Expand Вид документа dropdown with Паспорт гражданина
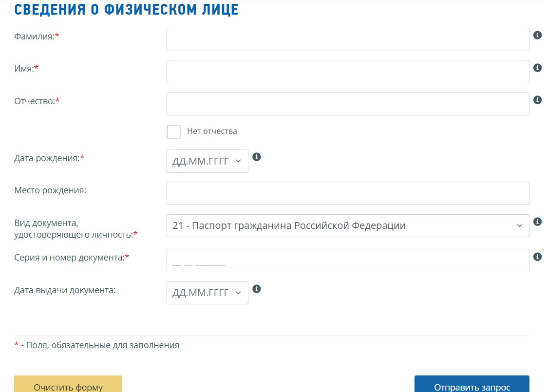 click(x=348, y=225)
